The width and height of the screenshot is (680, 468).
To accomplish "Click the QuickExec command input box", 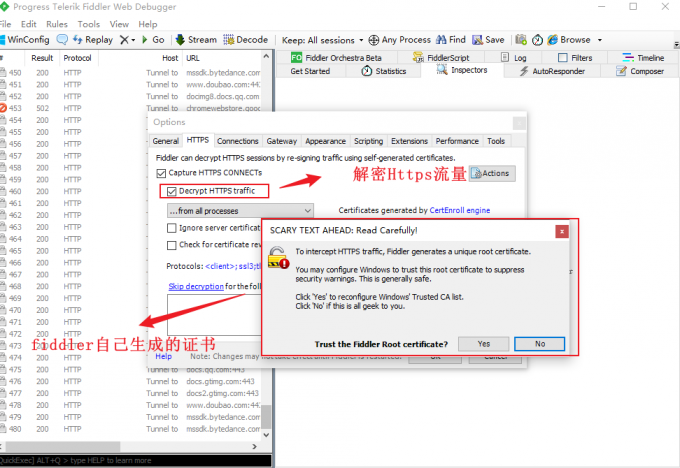I will click(136, 460).
